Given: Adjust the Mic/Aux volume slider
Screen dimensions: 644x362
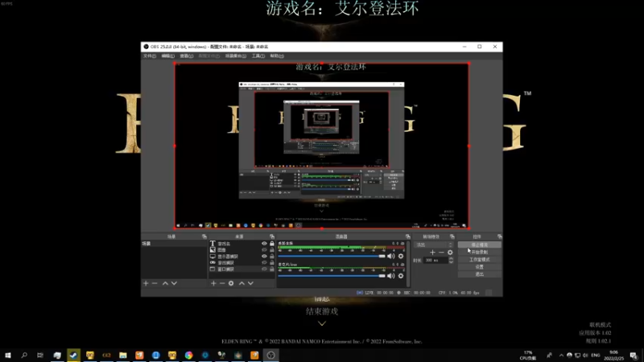Looking at the screenshot, I should click(332, 276).
